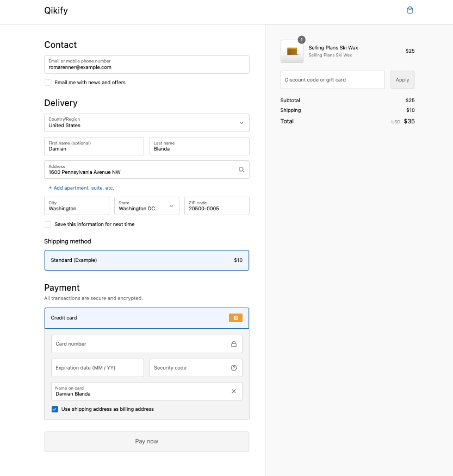The width and height of the screenshot is (453, 476).
Task: Click the Address input field
Action: point(147,170)
